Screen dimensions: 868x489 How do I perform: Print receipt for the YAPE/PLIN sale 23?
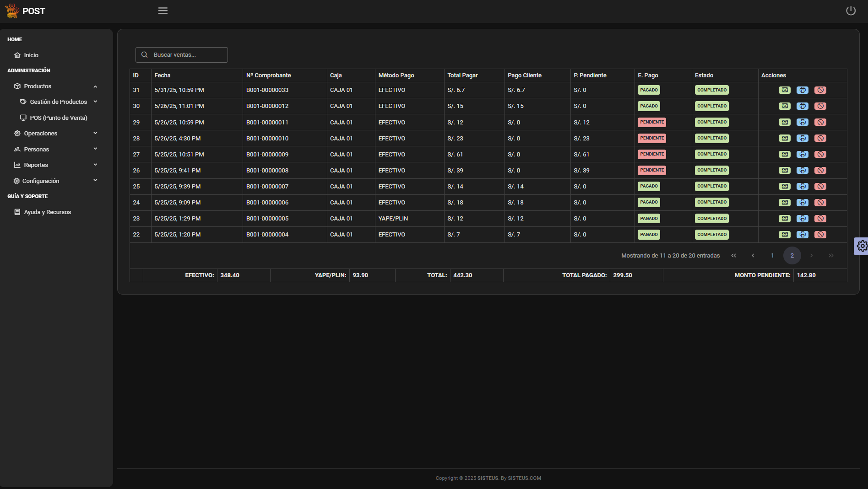point(803,219)
